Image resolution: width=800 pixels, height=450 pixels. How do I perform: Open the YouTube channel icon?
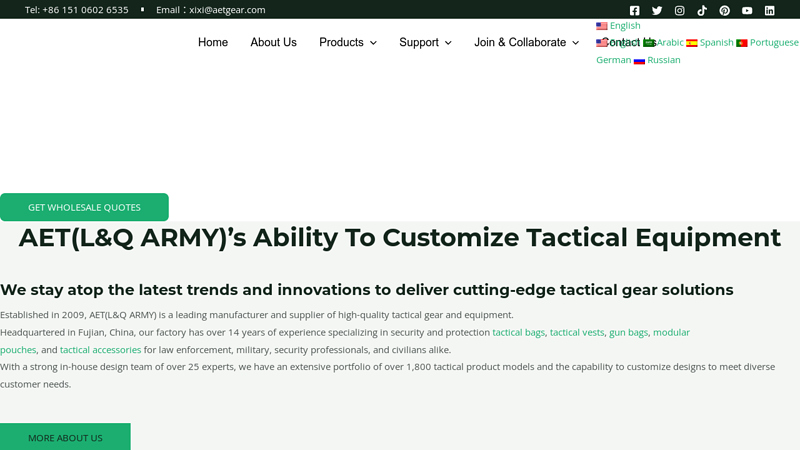(747, 10)
